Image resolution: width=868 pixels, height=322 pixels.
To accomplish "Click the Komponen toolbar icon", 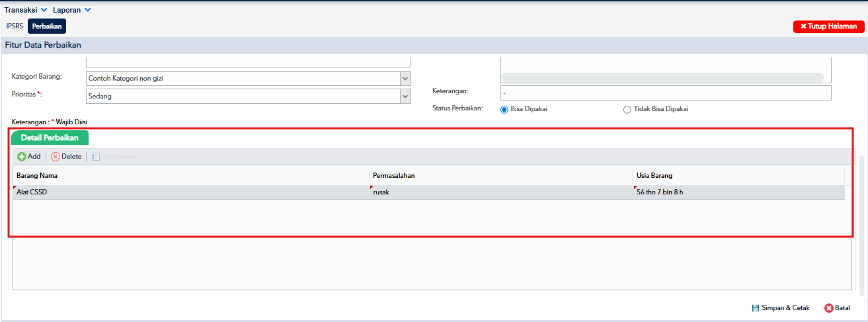I will tap(96, 157).
